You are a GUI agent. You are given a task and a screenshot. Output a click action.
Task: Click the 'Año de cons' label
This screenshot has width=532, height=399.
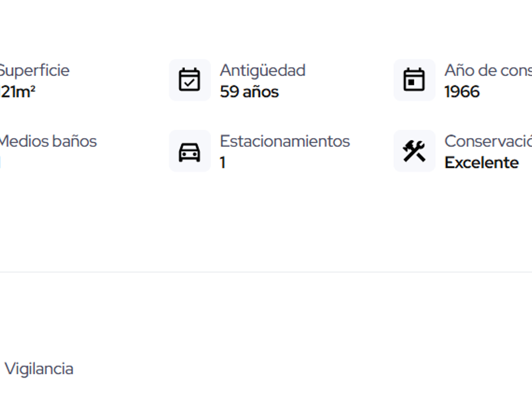(488, 70)
